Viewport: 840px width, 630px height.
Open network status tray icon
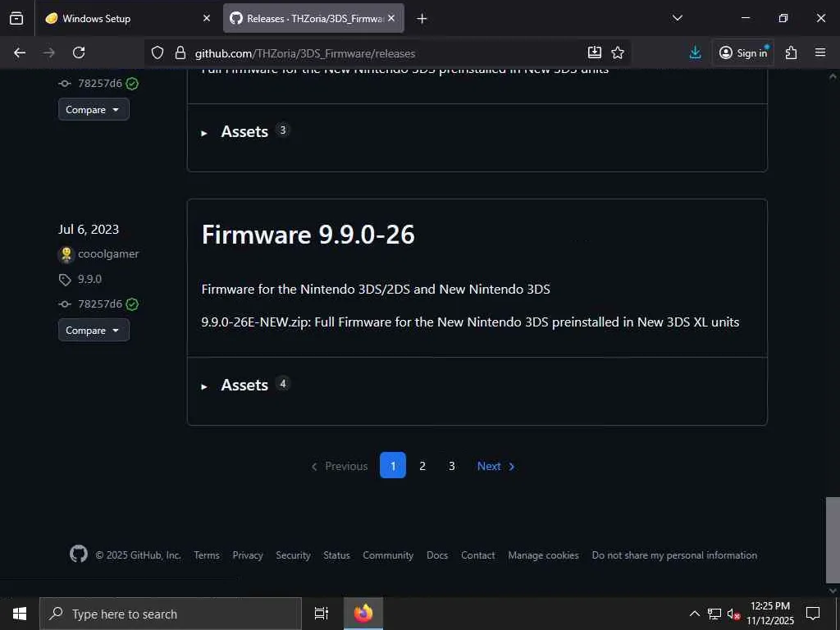[x=714, y=614]
